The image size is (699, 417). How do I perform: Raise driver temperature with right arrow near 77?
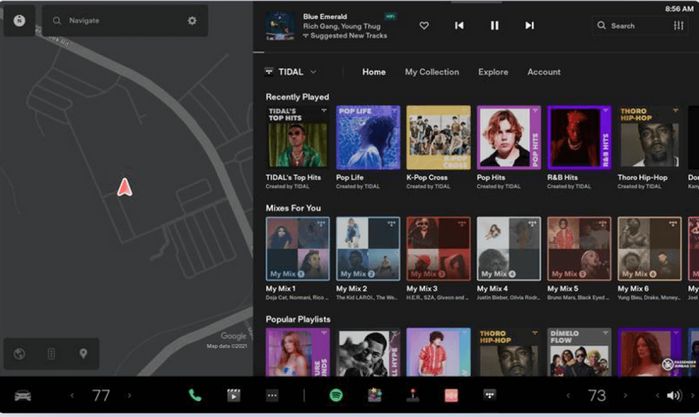[130, 395]
